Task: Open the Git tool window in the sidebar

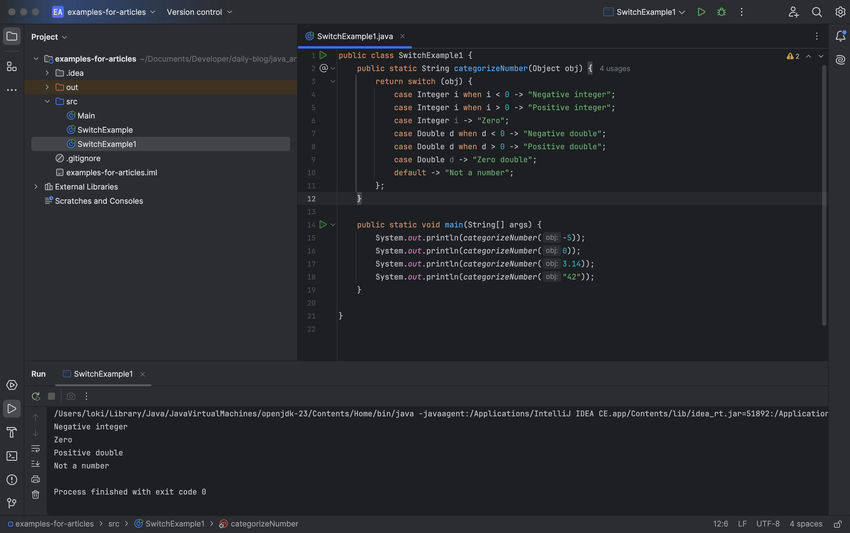Action: [12, 503]
